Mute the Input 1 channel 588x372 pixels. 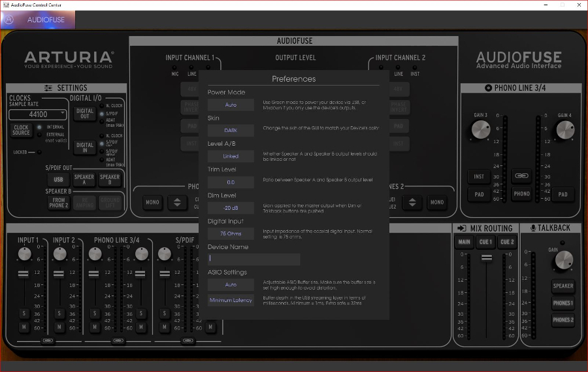click(x=24, y=327)
